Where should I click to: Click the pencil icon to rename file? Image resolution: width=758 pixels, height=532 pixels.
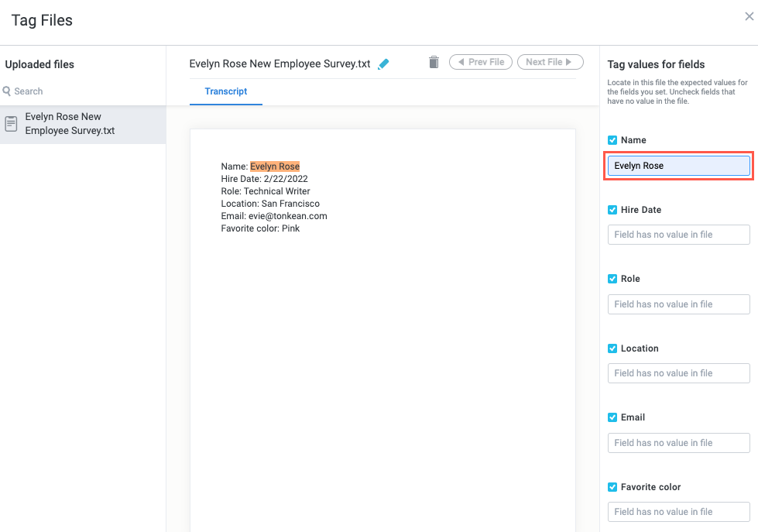pyautogui.click(x=383, y=64)
